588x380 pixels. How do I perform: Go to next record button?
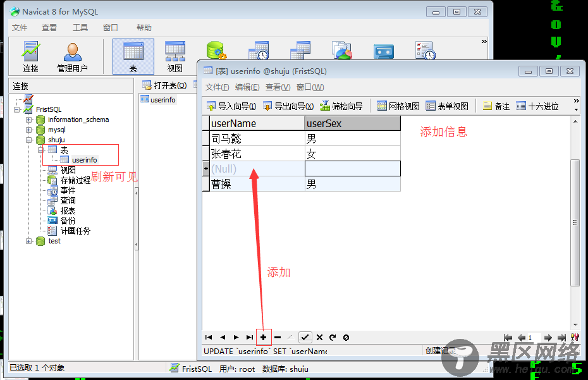(236, 337)
